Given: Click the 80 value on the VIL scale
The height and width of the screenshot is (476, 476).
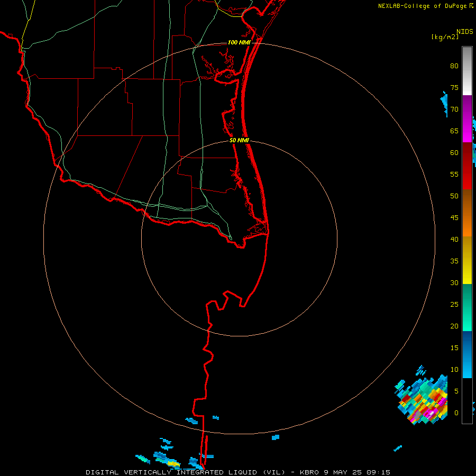Looking at the screenshot, I should point(454,66).
